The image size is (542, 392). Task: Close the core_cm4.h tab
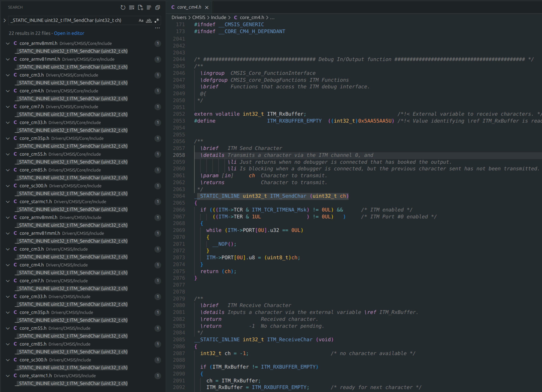[x=207, y=7]
